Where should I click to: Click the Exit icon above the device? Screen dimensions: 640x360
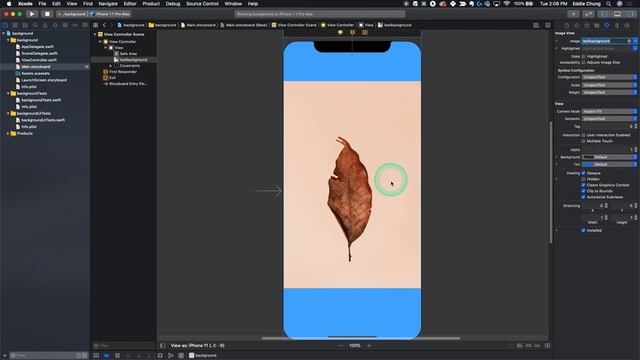coord(365,32)
